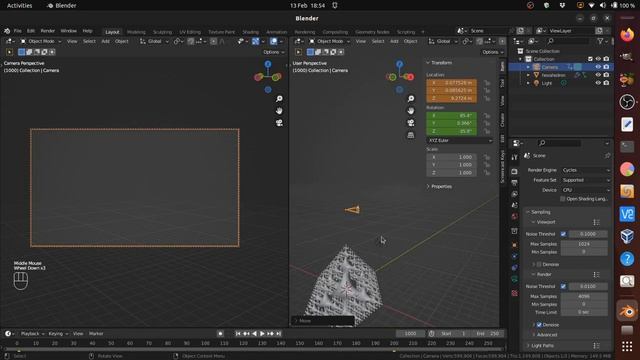Toggle camera view icon in the right viewport
The width and height of the screenshot is (640, 360).
[x=411, y=123]
